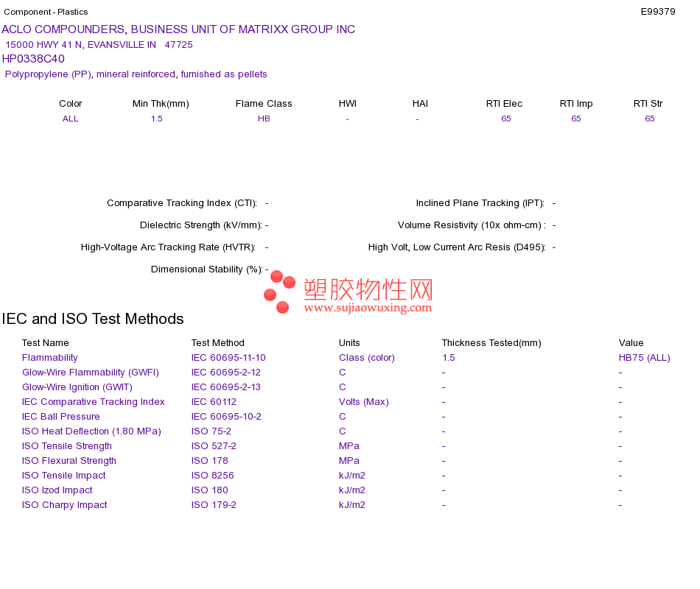The image size is (700, 589).
Task: Open ISO Charpy Impact link
Action: click(64, 505)
